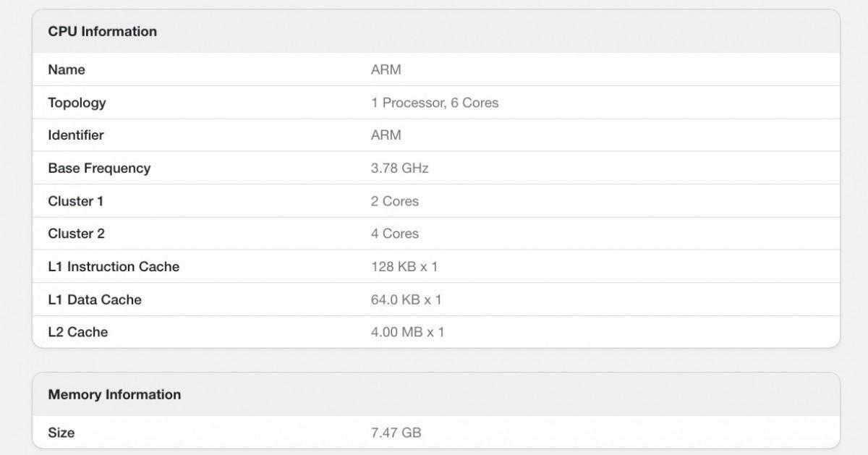This screenshot has width=868, height=455.
Task: Click the Memory Information section header
Action: click(114, 394)
